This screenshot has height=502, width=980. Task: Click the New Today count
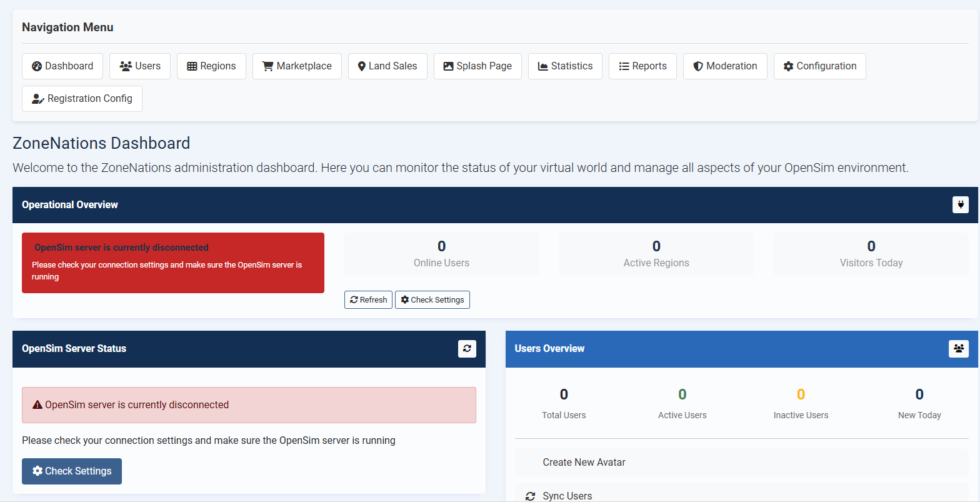point(919,394)
